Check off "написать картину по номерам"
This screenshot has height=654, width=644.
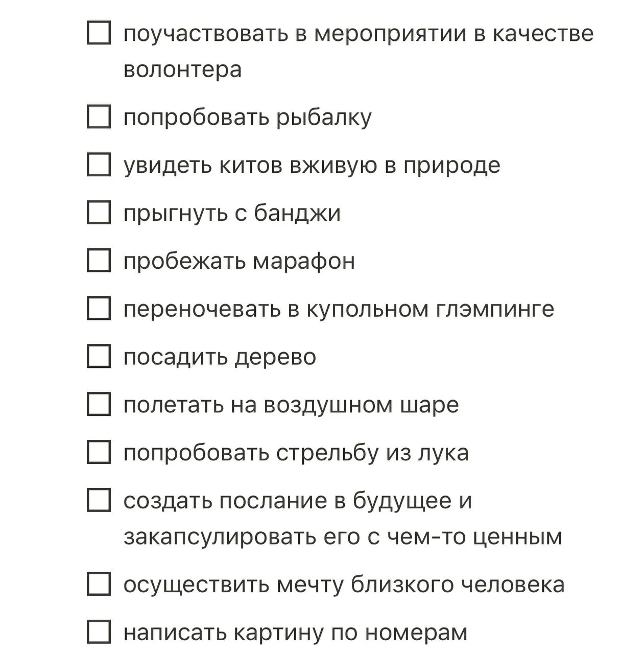[x=99, y=632]
